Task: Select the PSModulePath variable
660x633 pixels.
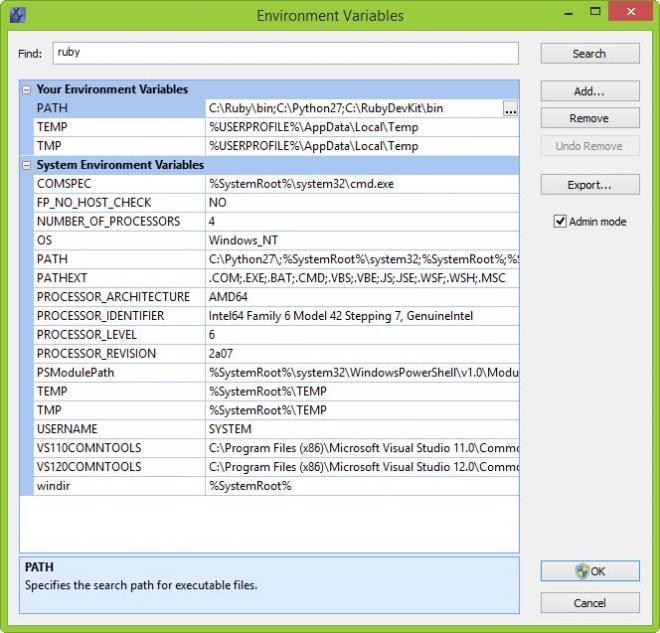Action: tap(276, 372)
